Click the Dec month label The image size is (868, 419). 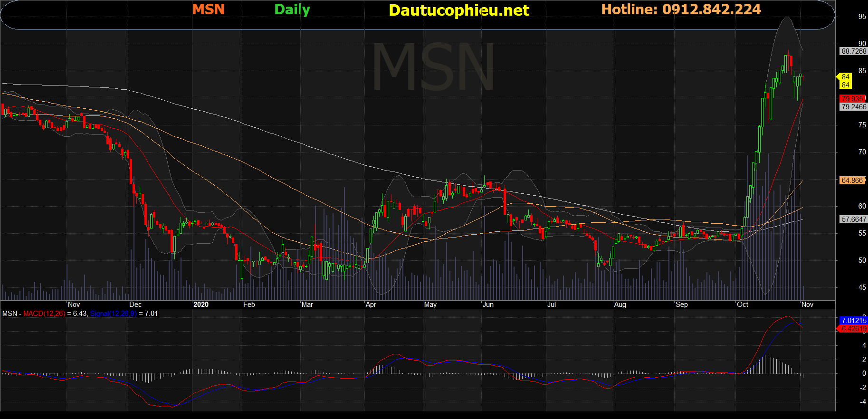point(135,305)
